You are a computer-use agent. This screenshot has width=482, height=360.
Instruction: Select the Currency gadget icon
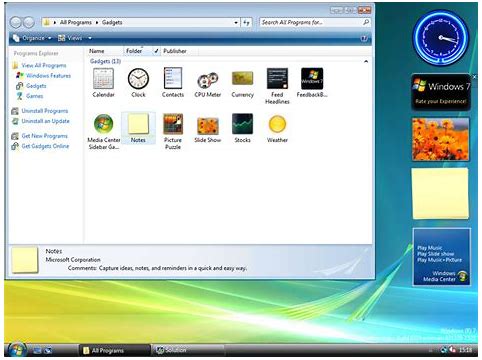[242, 78]
